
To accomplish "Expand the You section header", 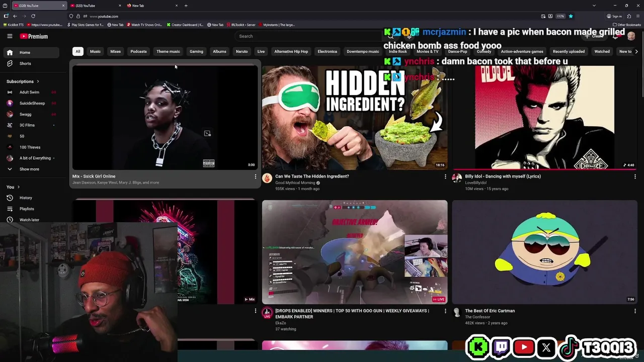I will point(12,187).
